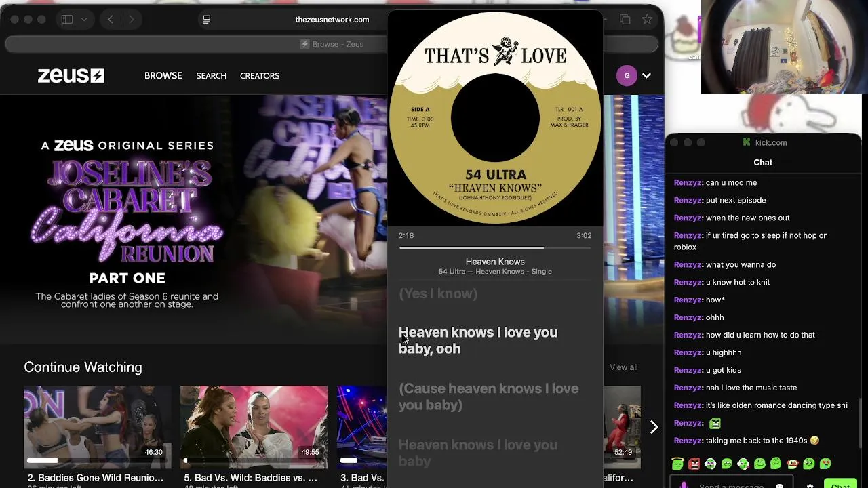This screenshot has height=488, width=868.
Task: Insert the heart-eyes green emote
Action: (x=825, y=464)
